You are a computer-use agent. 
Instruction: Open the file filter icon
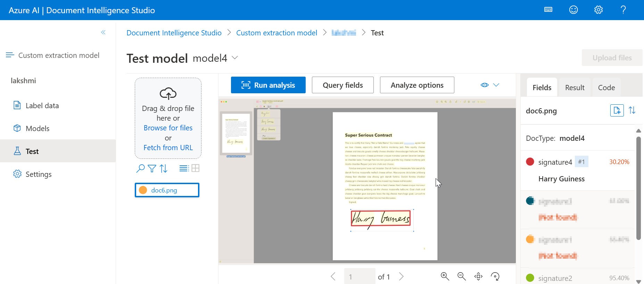152,169
